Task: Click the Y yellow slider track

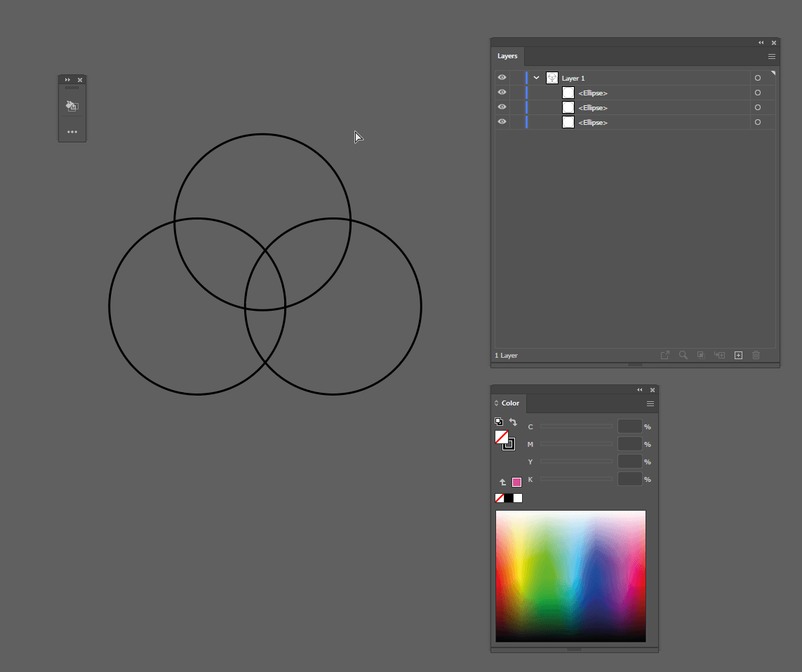Action: [576, 462]
